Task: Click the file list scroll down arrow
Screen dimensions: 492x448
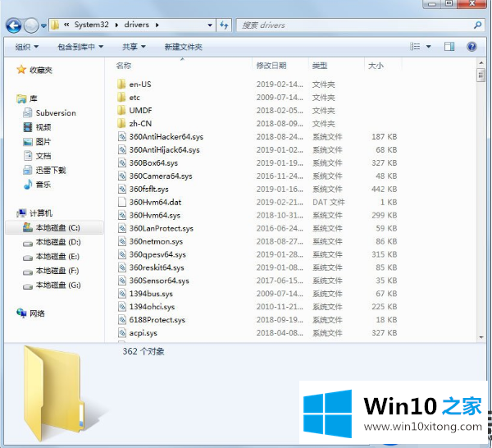Action: pyautogui.click(x=481, y=337)
